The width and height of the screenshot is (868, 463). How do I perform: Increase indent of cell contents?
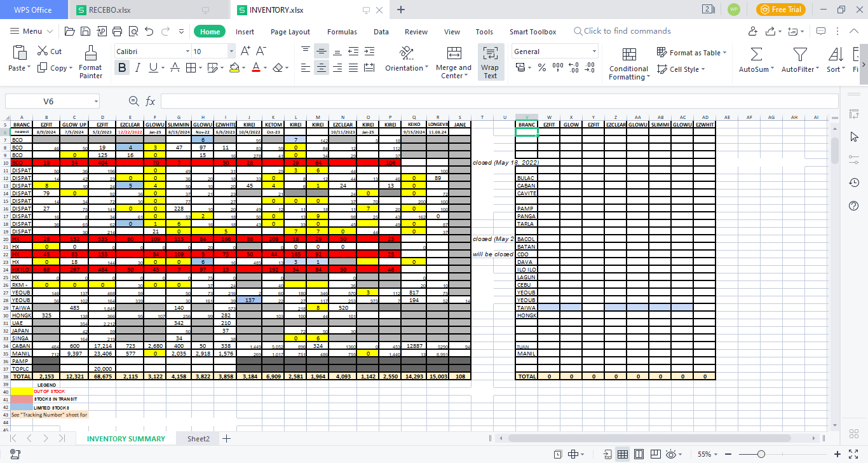tap(369, 52)
